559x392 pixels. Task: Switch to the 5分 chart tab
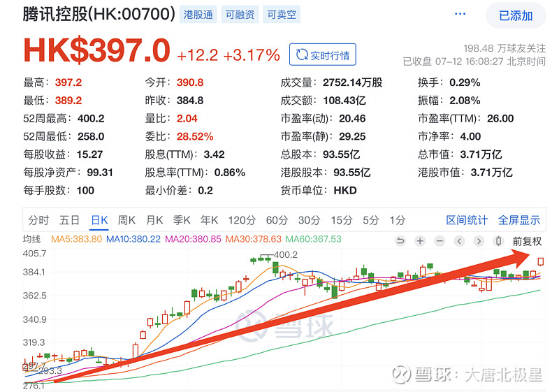tap(371, 220)
